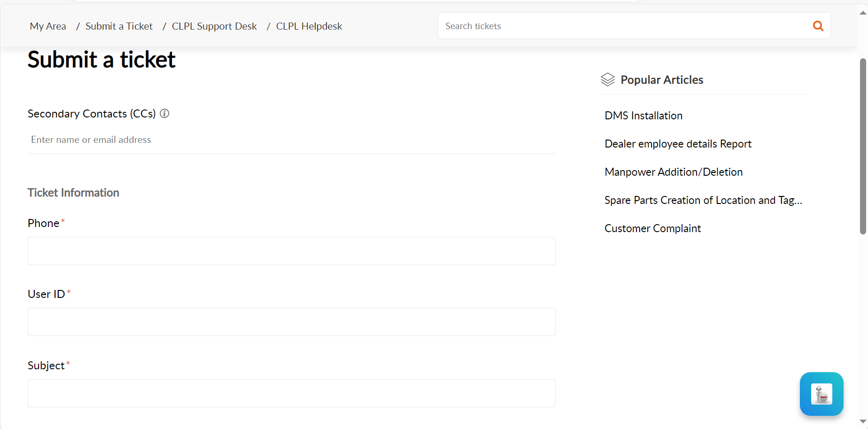
Task: Open Dealer employee details Report article
Action: [x=678, y=144]
